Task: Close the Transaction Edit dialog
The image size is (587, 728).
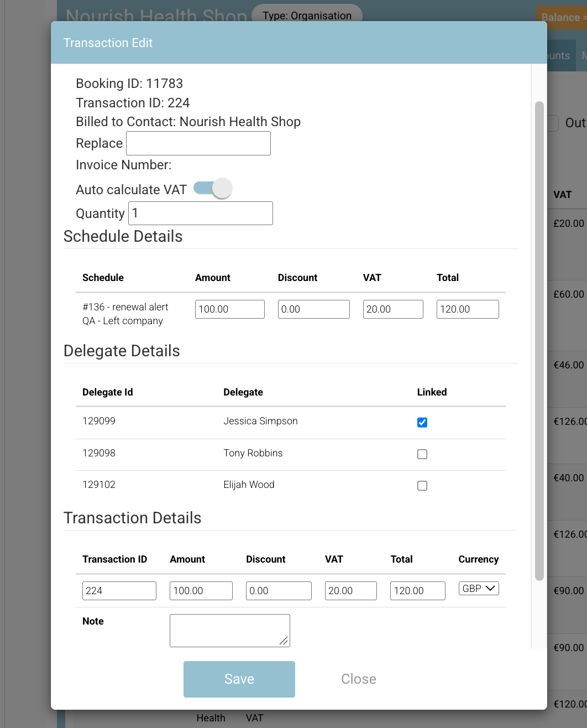Action: 359,679
